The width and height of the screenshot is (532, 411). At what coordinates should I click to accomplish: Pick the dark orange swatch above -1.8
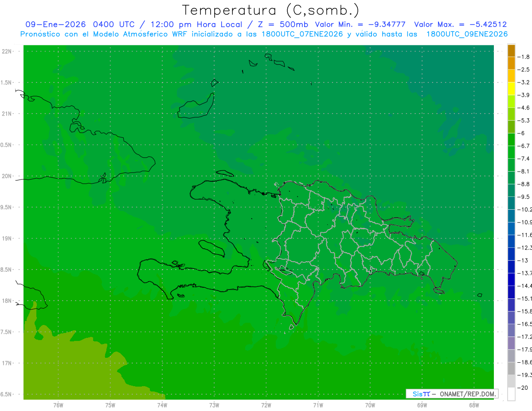[x=511, y=51]
